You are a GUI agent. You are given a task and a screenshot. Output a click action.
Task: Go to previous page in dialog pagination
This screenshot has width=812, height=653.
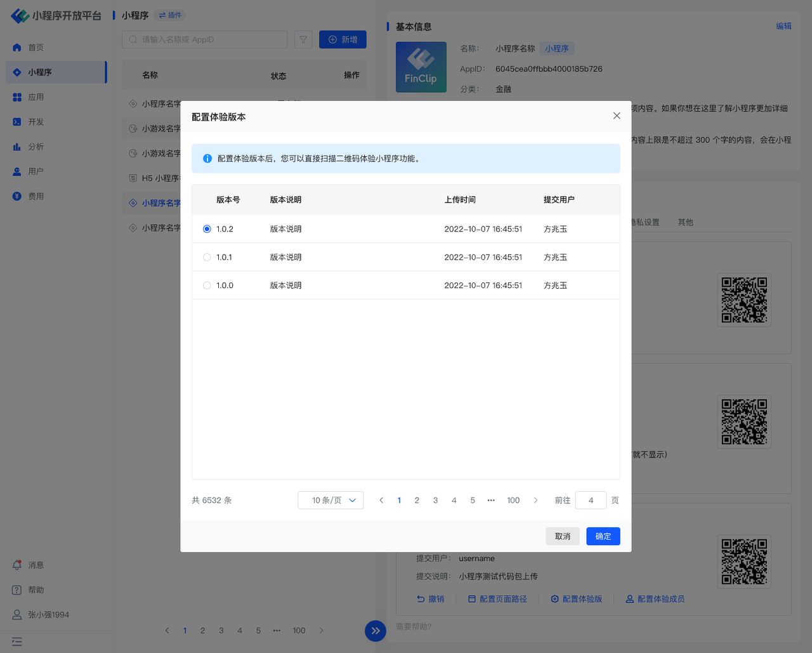click(x=381, y=500)
